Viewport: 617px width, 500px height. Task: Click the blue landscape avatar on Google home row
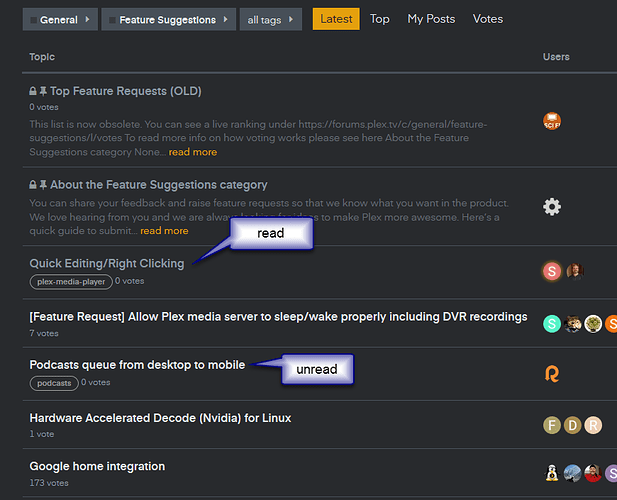pos(573,473)
